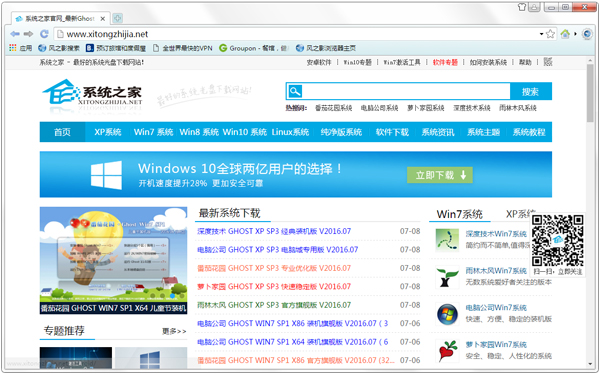Click the user account icon in title bar

coord(535,7)
